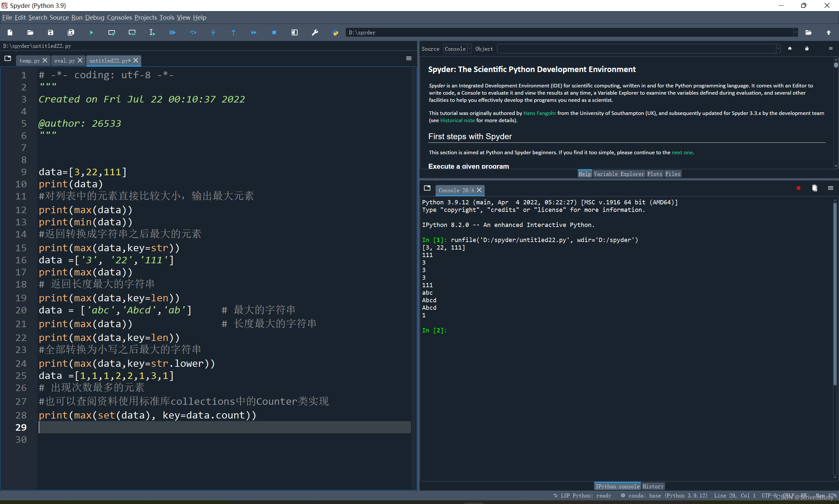Save all open files
The width and height of the screenshot is (839, 504).
pyautogui.click(x=71, y=32)
